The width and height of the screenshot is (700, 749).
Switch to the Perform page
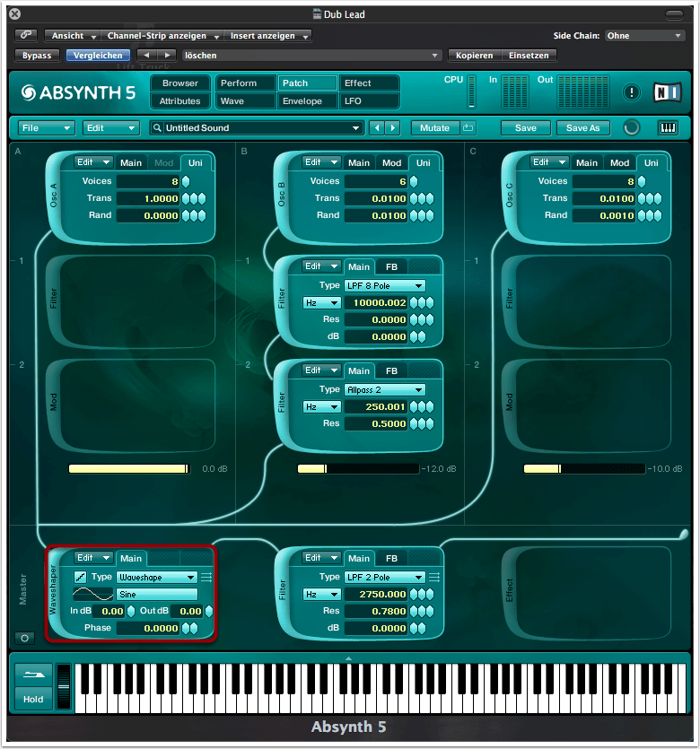tap(246, 83)
